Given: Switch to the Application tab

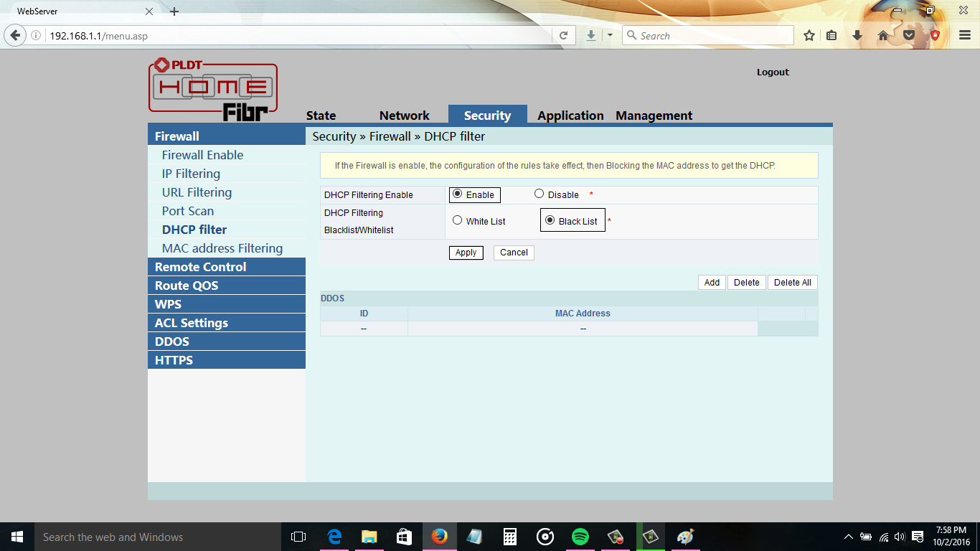Looking at the screenshot, I should (570, 116).
